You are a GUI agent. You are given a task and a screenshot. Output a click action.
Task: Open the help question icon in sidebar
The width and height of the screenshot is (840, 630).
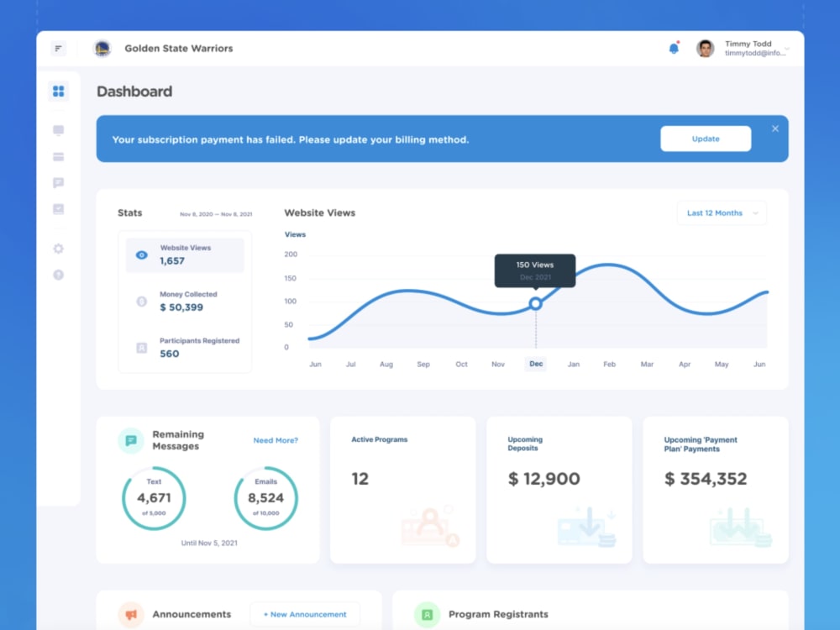(x=59, y=275)
